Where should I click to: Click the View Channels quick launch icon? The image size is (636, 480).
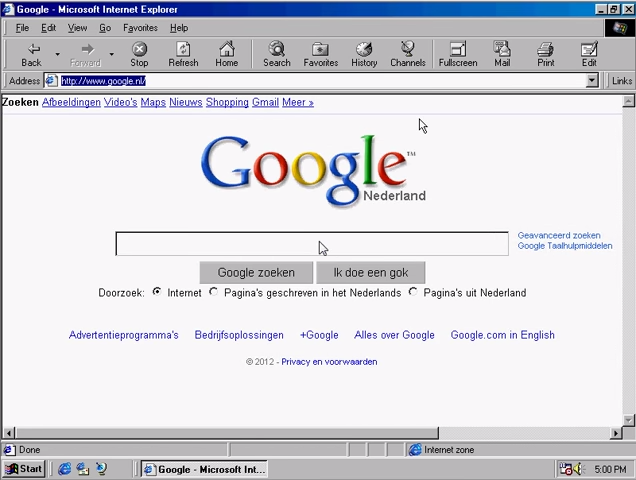pyautogui.click(x=101, y=469)
